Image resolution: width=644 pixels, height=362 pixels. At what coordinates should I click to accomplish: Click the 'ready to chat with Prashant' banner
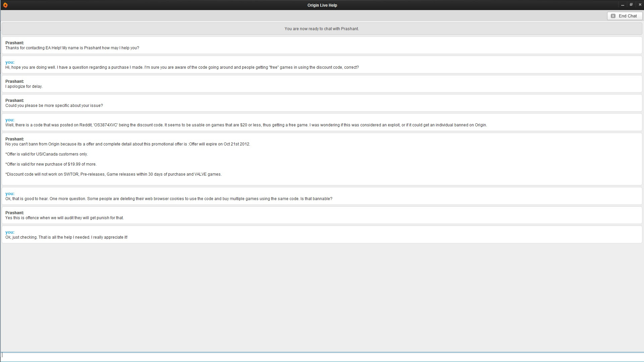[321, 29]
